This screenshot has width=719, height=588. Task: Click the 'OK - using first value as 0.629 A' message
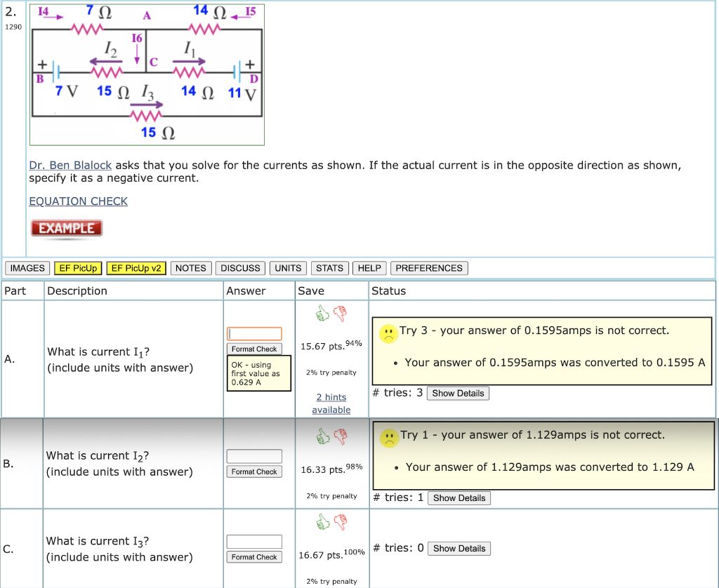point(259,373)
